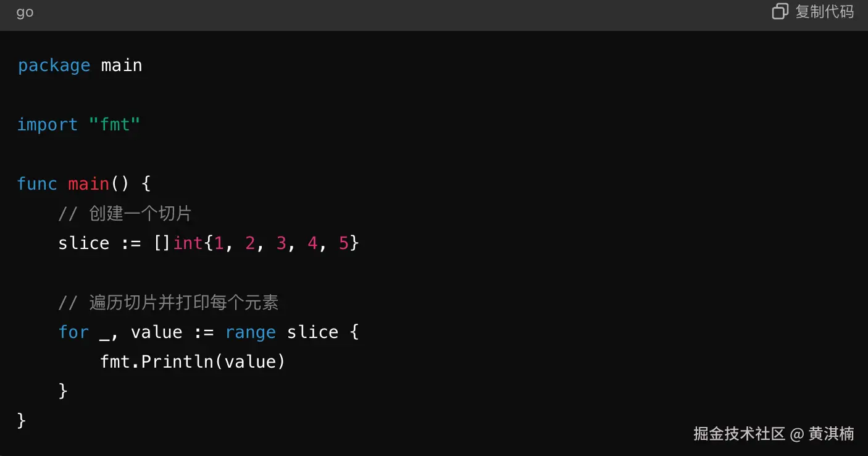Click the range keyword
The width and height of the screenshot is (868, 456).
[x=250, y=333]
